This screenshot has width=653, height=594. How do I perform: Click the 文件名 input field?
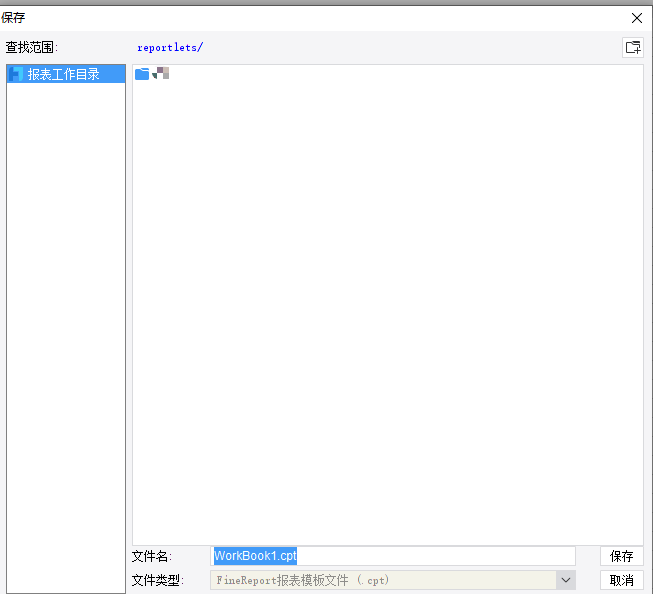coord(393,556)
